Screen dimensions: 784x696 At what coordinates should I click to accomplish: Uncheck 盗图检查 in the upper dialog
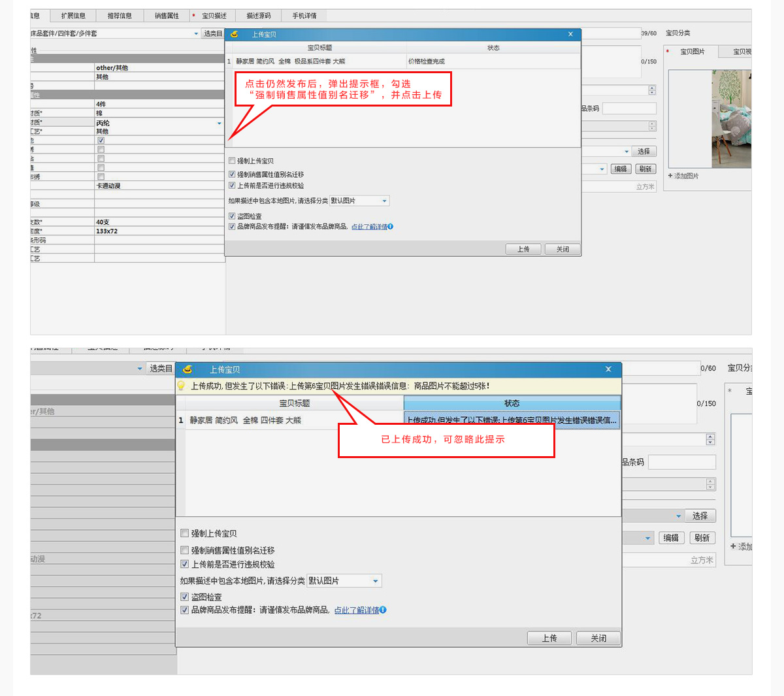coord(232,216)
